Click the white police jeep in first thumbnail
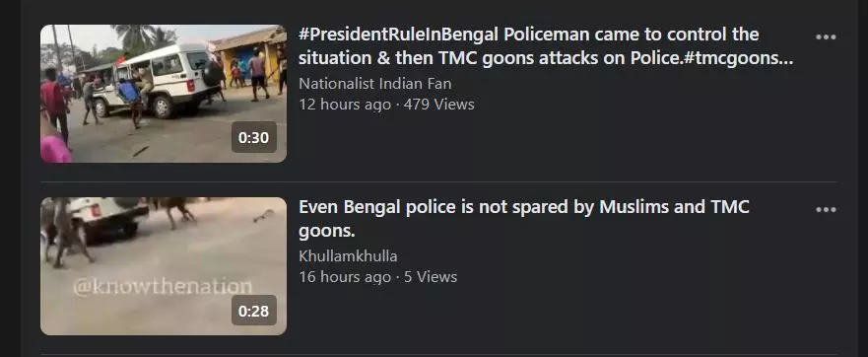 [157, 79]
